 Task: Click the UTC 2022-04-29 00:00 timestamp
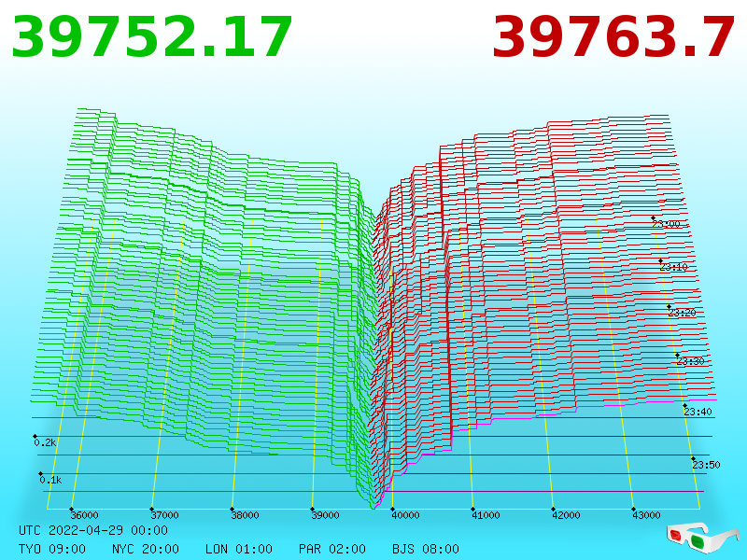(93, 530)
